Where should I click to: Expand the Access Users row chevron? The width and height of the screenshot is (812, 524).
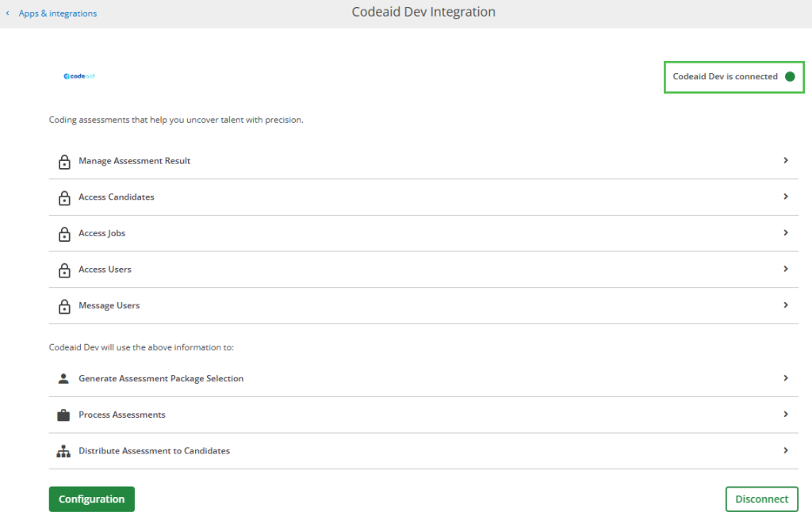pos(785,269)
